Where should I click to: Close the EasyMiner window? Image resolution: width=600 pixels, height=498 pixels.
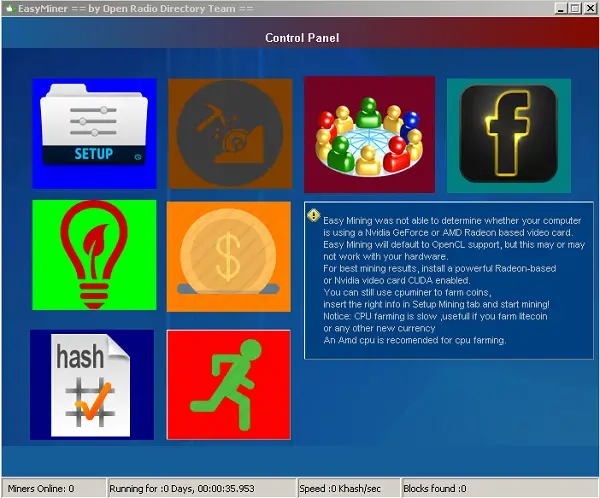[590, 8]
